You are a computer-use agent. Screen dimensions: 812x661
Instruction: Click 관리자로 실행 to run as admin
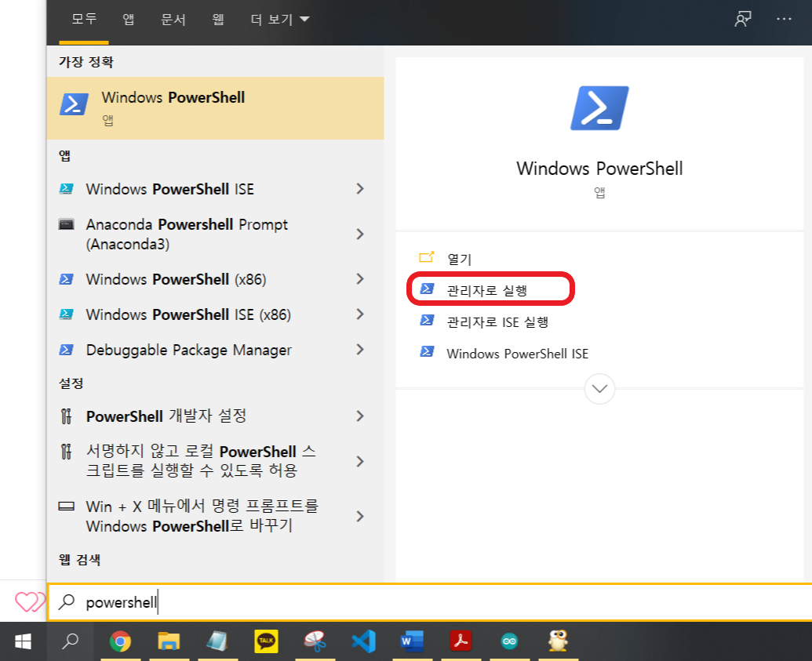(486, 290)
